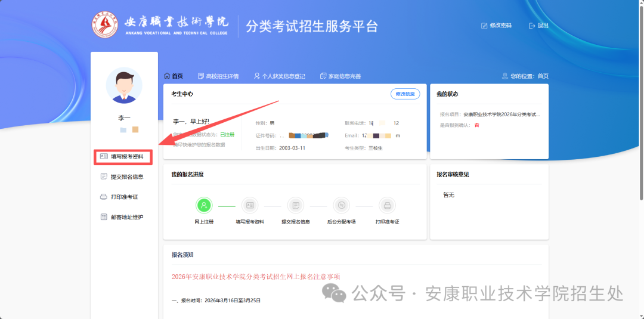The width and height of the screenshot is (644, 319).
Task: Click the user avatar picture
Action: coord(124,85)
